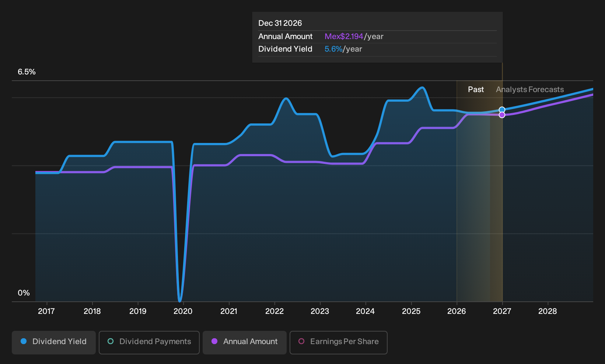This screenshot has height=364, width=605.
Task: Click the Past region label
Action: click(x=476, y=90)
